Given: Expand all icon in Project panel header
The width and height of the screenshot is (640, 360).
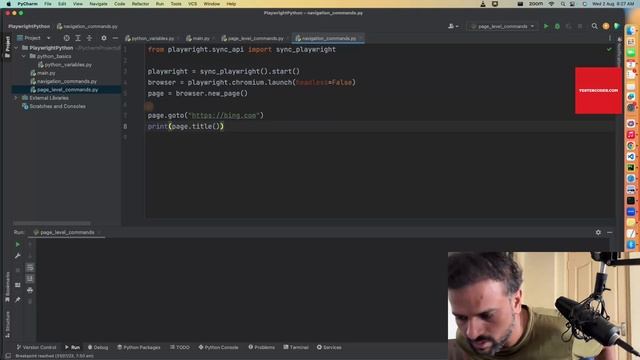Looking at the screenshot, I should (78, 38).
